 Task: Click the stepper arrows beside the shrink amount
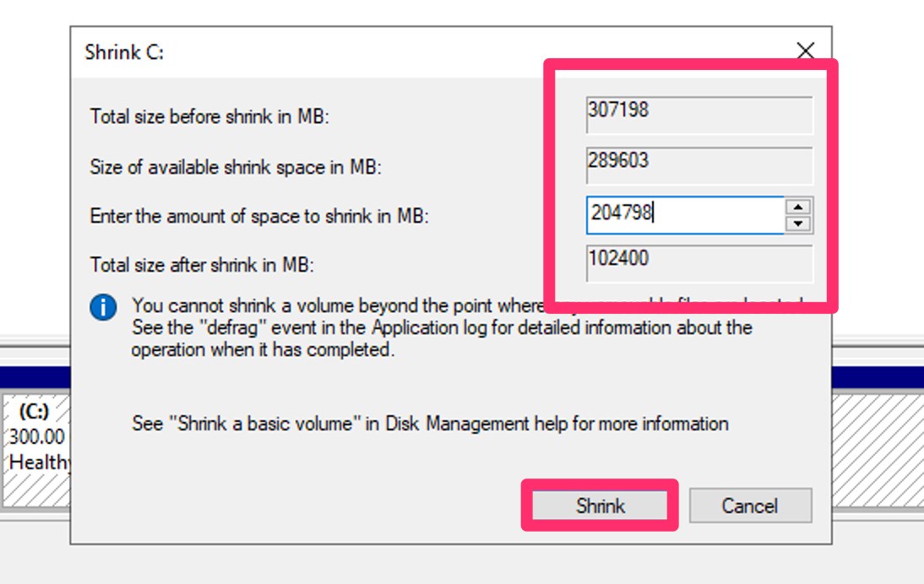click(x=800, y=215)
